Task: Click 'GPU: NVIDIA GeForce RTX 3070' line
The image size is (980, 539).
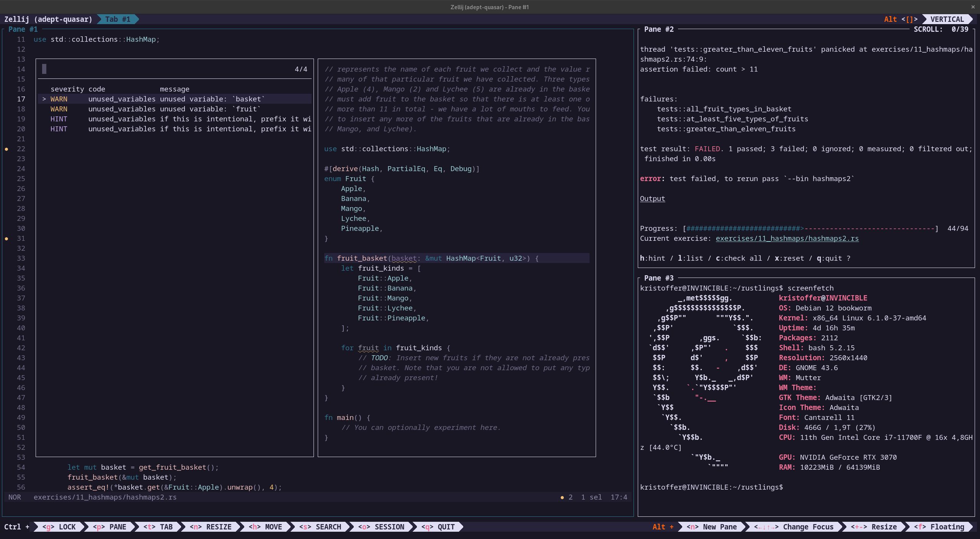Action: (838, 457)
